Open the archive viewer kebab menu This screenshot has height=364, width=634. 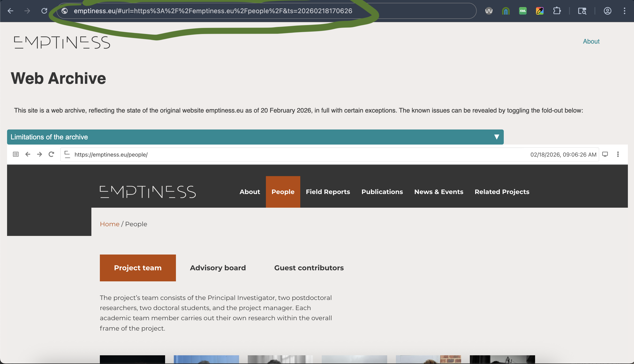(x=618, y=154)
